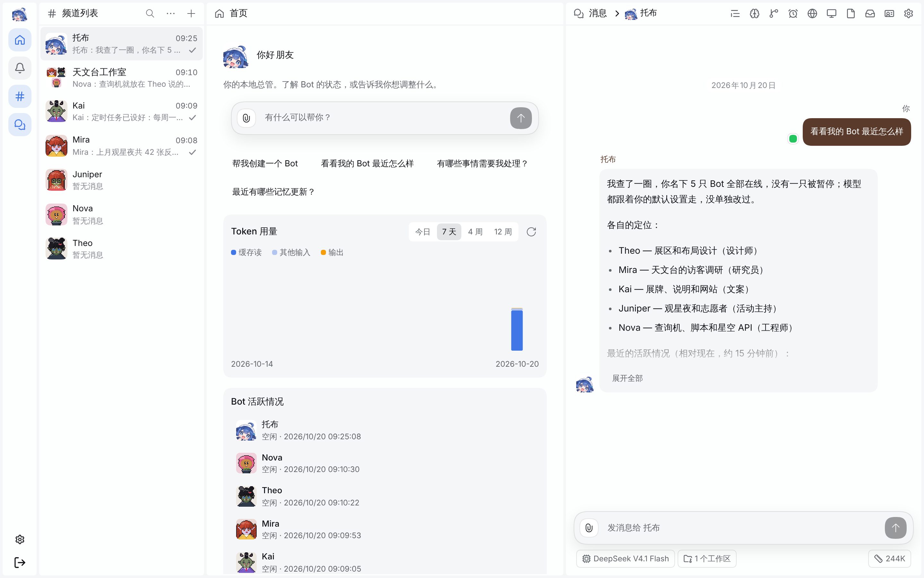Screen dimensions: 924x578
Task: Open the Juniper conversation in channel list
Action: [121, 180]
